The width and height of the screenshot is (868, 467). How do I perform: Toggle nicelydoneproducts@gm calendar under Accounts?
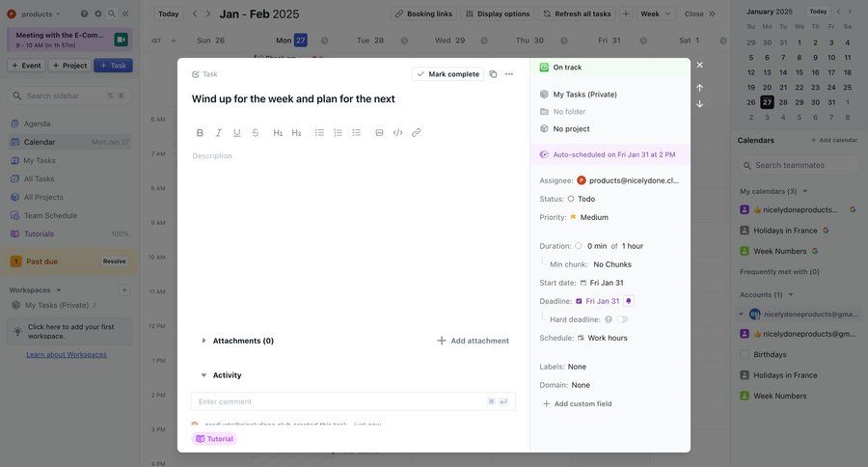point(745,334)
